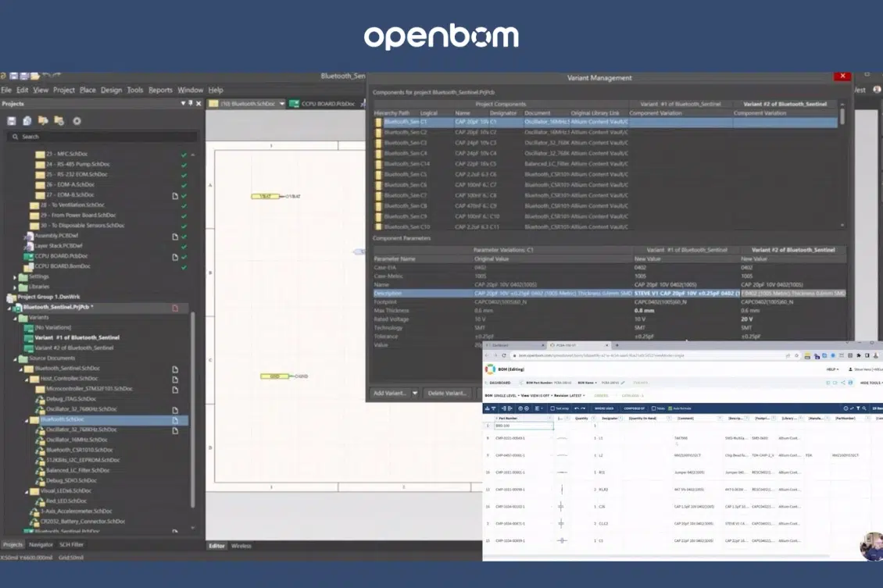Image resolution: width=883 pixels, height=588 pixels.
Task: Open the Projects panel settings gear
Action: tap(77, 121)
